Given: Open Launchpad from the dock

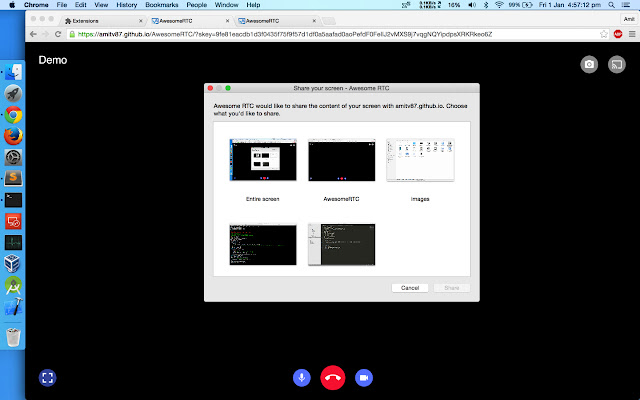Looking at the screenshot, I should click(13, 93).
